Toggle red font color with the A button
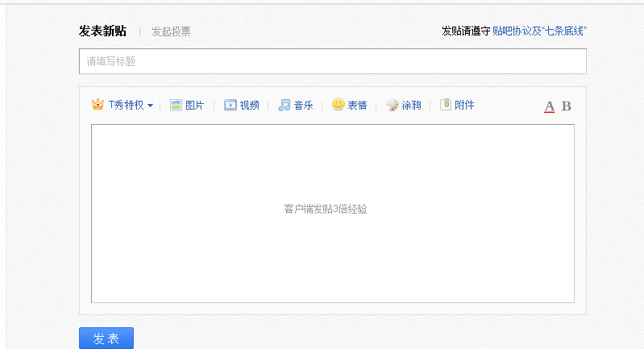644x349 pixels. (550, 106)
